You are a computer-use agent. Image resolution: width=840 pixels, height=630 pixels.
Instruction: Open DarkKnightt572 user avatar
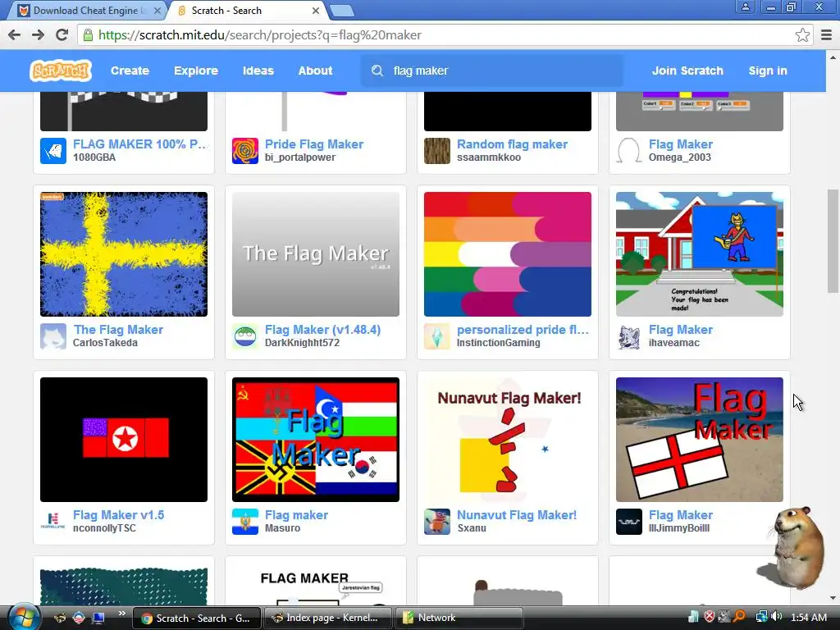pos(244,336)
